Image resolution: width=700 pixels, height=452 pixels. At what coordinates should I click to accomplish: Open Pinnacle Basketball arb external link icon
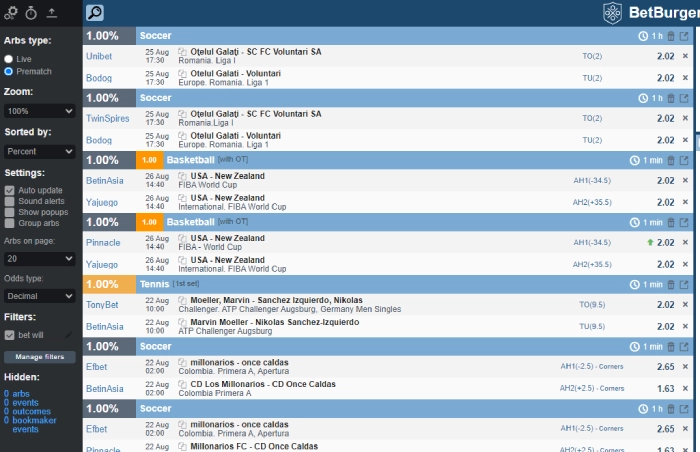[684, 222]
